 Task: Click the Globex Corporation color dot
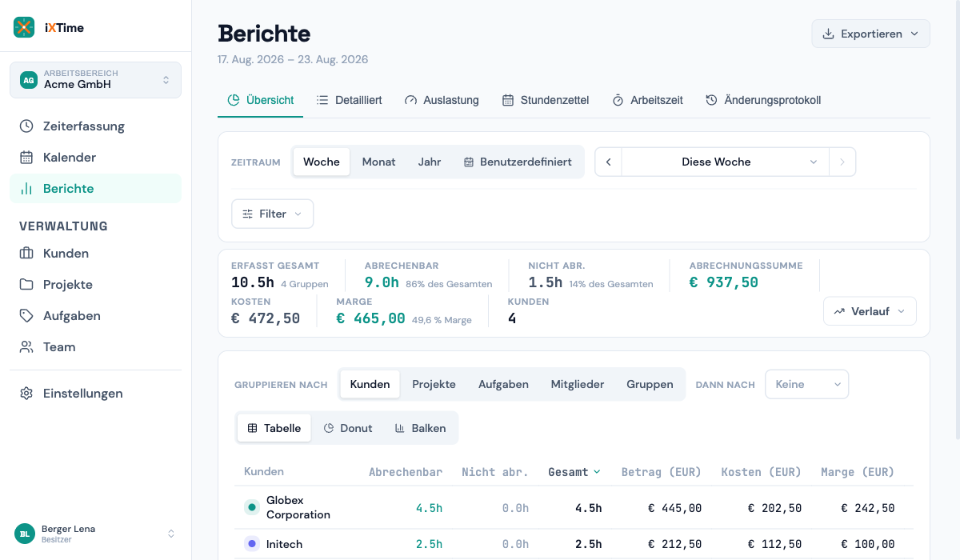tap(252, 507)
